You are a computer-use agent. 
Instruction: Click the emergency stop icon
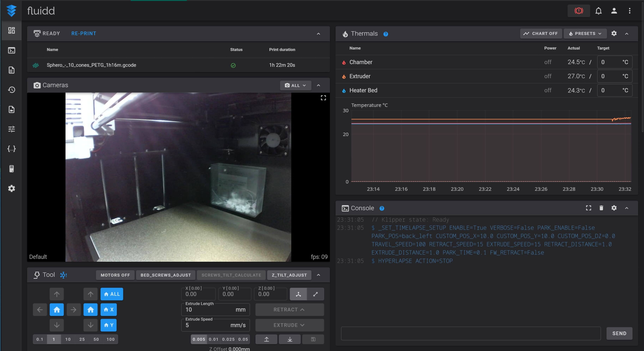[x=579, y=11]
